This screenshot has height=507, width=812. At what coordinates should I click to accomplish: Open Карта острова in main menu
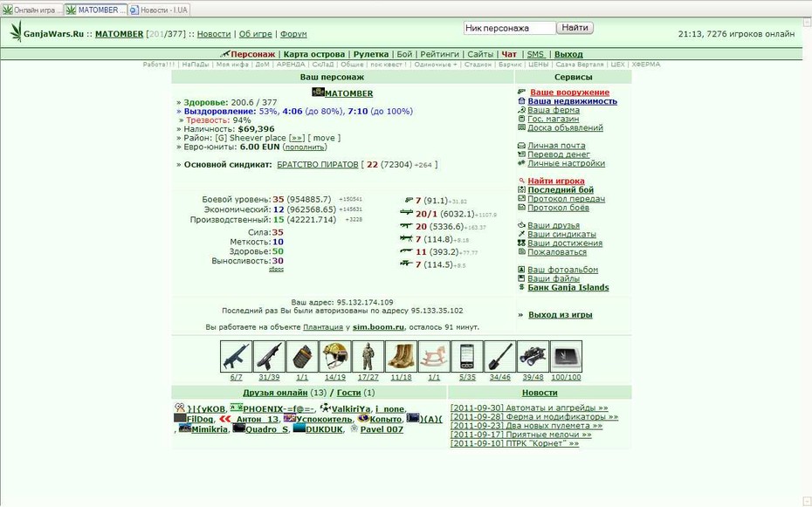pyautogui.click(x=313, y=54)
